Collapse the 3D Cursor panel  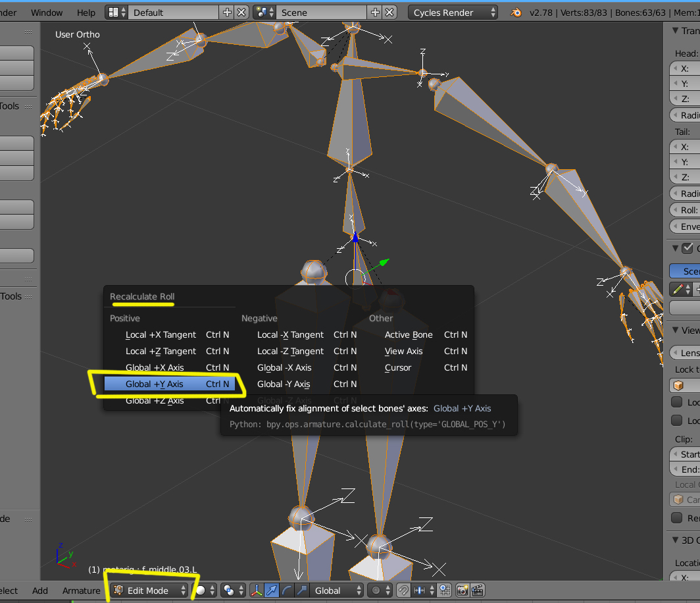pyautogui.click(x=676, y=540)
